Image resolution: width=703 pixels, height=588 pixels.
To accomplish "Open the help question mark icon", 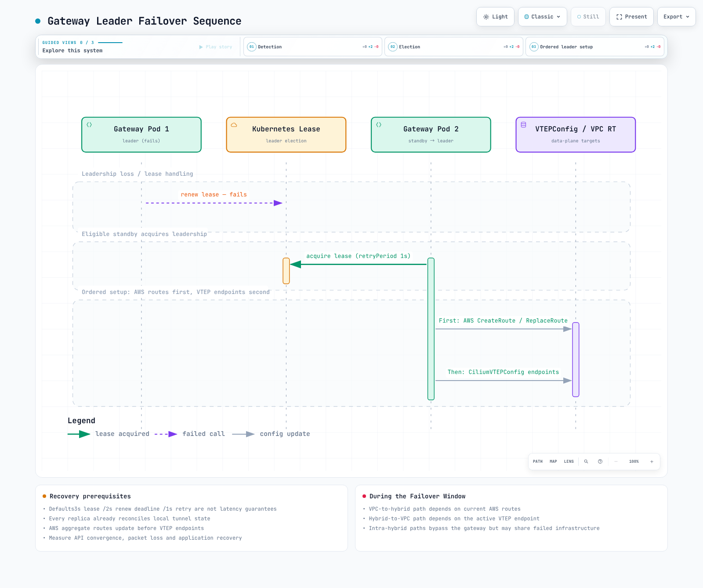I will click(x=600, y=461).
